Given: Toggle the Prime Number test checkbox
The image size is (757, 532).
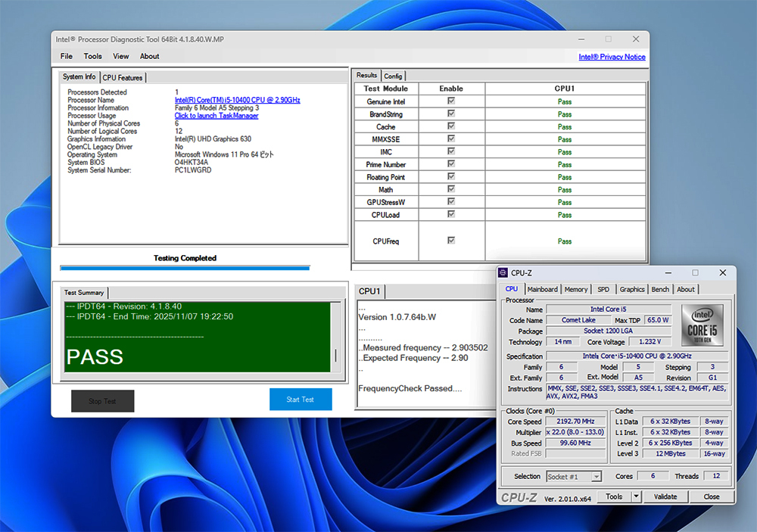Looking at the screenshot, I should pyautogui.click(x=451, y=164).
